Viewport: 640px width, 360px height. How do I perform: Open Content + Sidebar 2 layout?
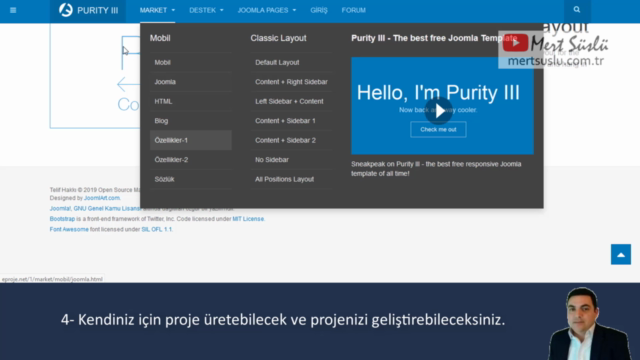291,140
